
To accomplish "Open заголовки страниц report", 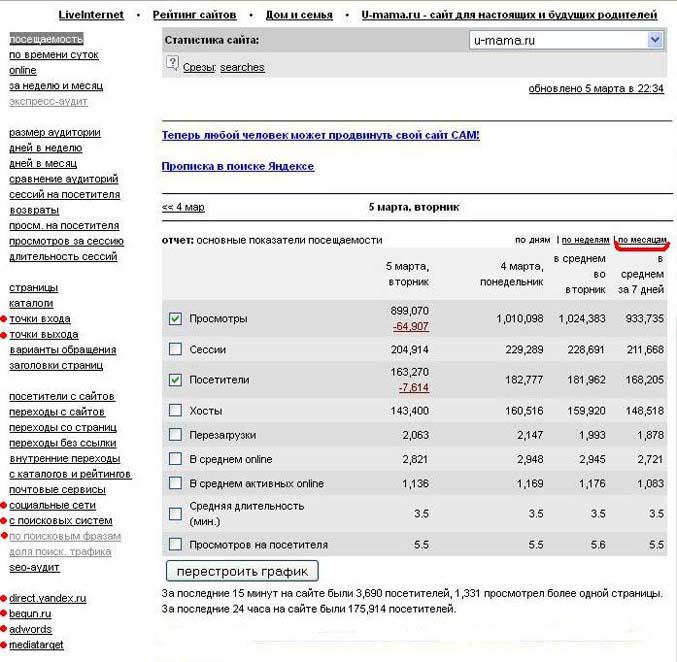I will click(56, 365).
